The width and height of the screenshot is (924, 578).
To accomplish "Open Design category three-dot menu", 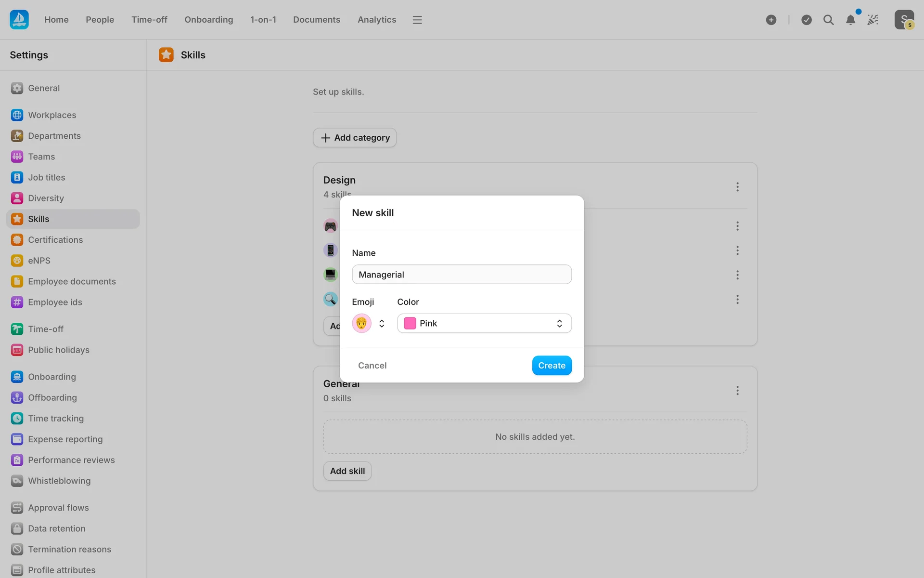I will click(x=737, y=187).
